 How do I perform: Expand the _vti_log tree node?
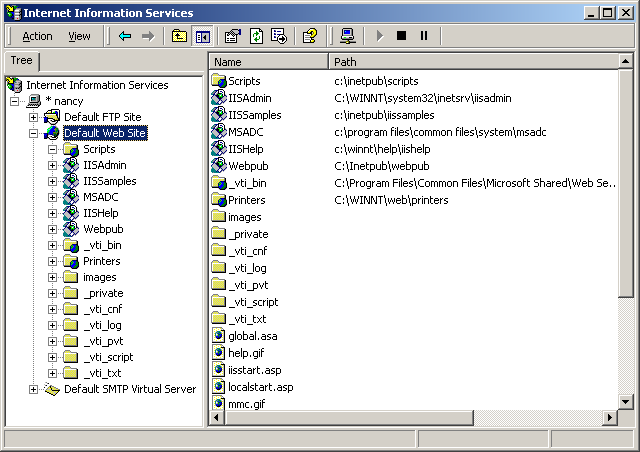pos(52,325)
